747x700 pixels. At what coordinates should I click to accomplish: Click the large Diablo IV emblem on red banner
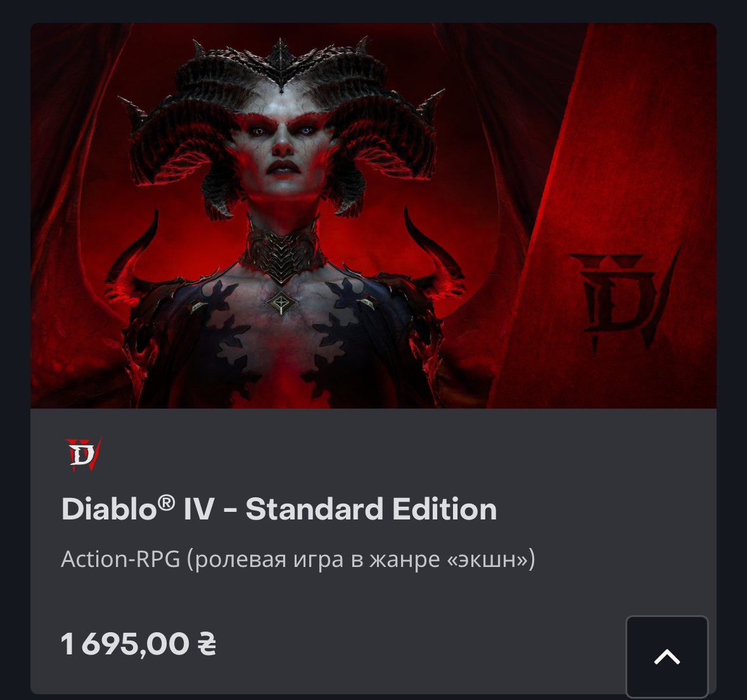click(624, 299)
